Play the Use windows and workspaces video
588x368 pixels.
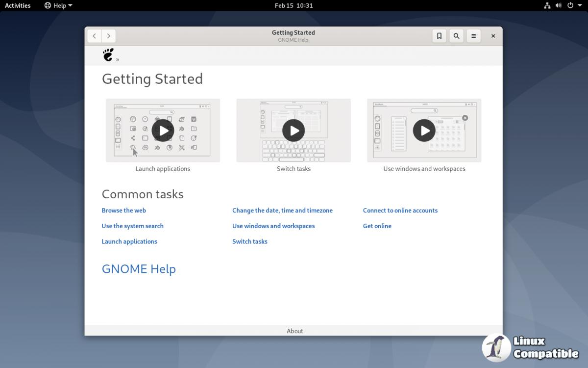(424, 131)
